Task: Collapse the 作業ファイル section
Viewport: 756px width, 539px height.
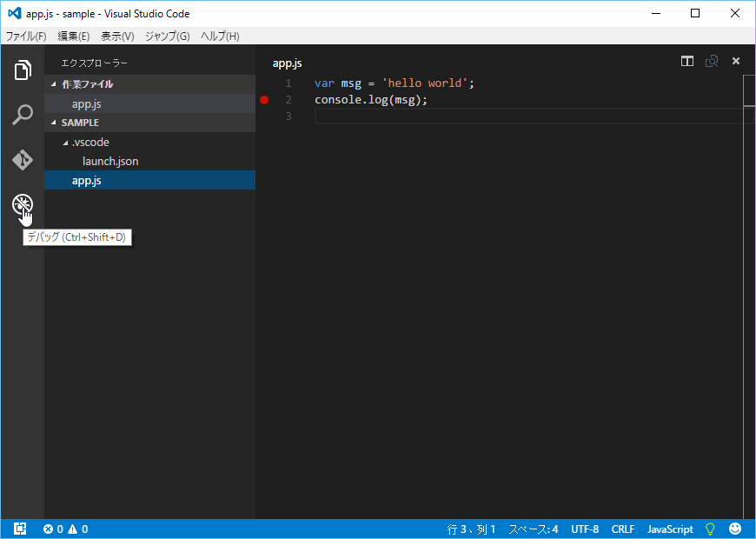Action: [x=87, y=84]
